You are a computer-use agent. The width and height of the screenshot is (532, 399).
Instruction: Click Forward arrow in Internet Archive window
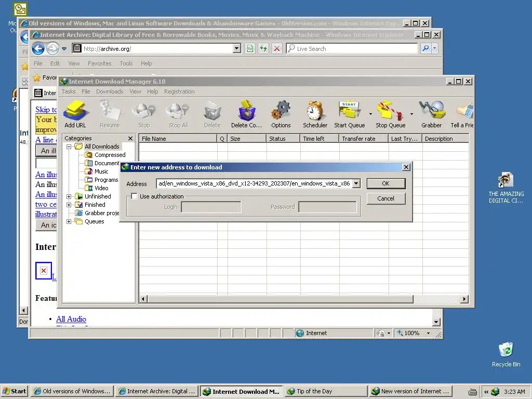[52, 48]
